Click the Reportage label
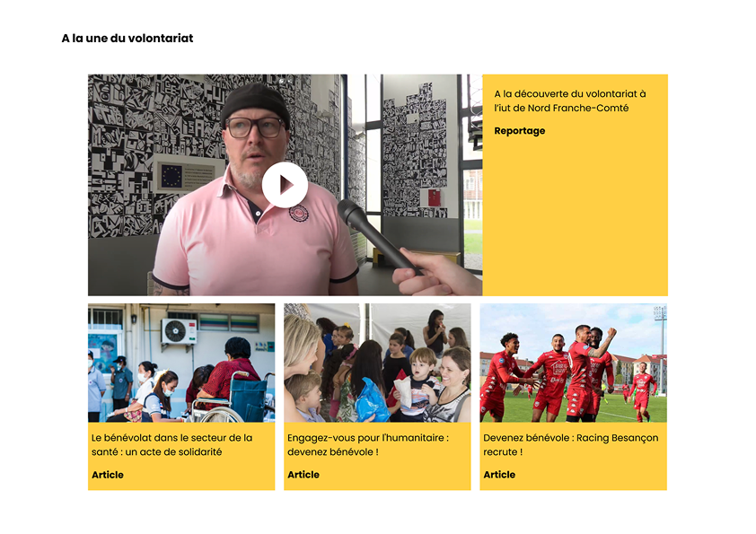Image resolution: width=756 pixels, height=534 pixels. point(519,131)
